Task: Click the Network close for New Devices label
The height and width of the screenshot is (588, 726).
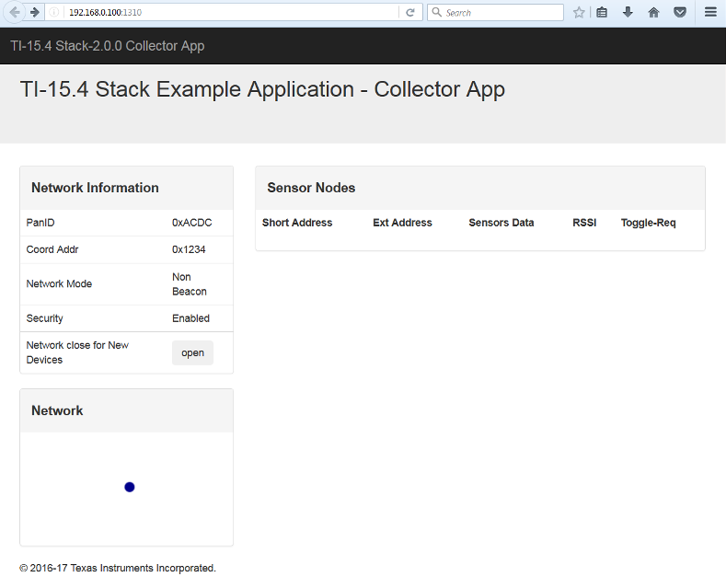Action: coord(77,352)
